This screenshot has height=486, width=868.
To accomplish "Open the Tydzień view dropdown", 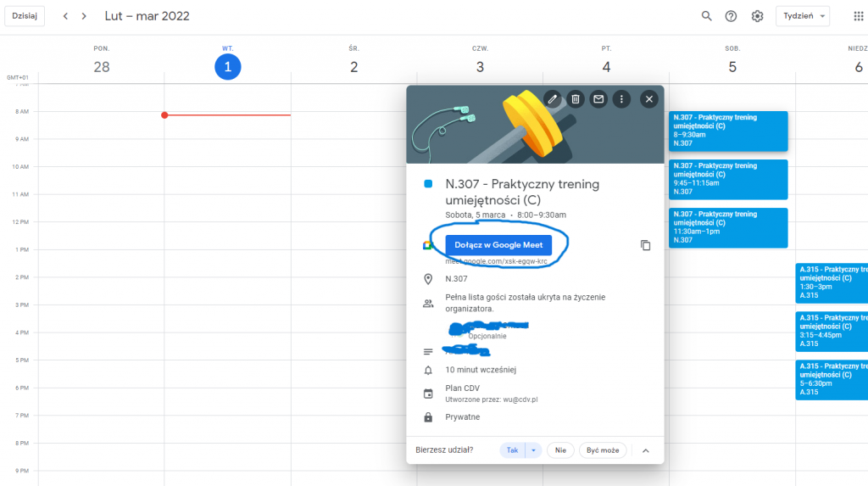I will (x=803, y=16).
